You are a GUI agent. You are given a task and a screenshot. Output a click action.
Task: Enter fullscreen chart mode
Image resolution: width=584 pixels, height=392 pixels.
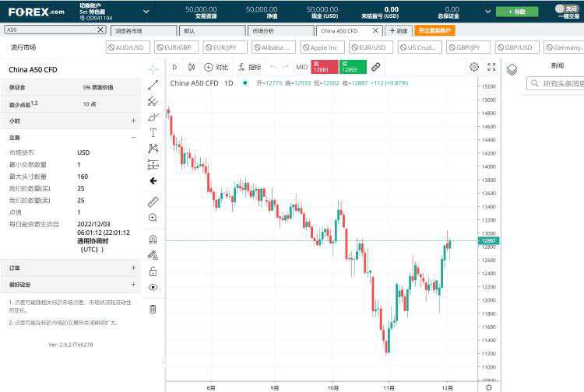(x=491, y=67)
